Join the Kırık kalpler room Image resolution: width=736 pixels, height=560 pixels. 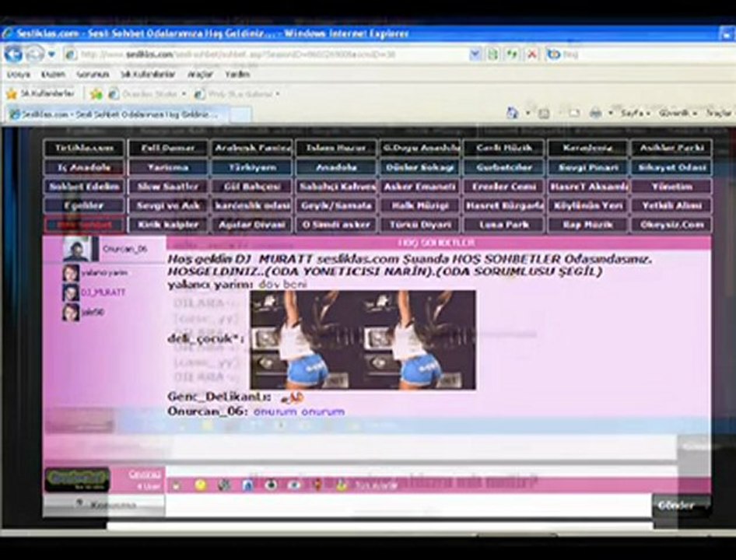(168, 224)
